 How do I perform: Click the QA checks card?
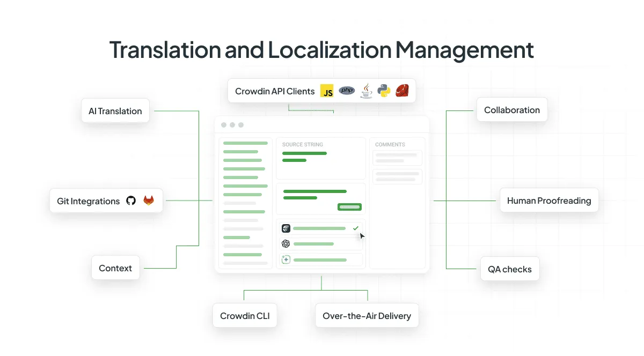click(509, 269)
